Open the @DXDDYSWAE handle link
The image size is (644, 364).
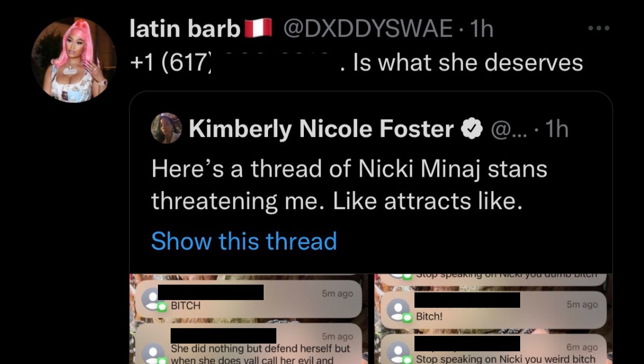pos(368,29)
